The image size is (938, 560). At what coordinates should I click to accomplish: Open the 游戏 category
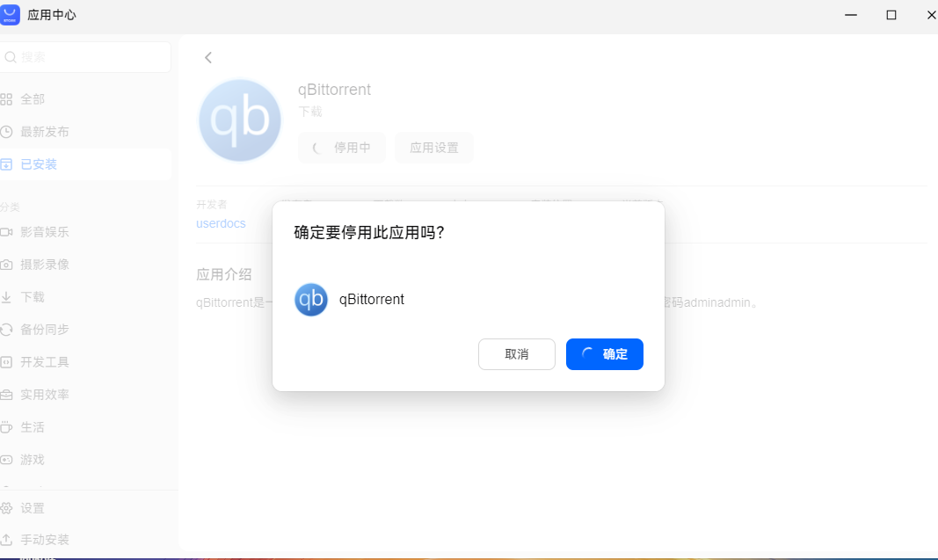point(84,460)
